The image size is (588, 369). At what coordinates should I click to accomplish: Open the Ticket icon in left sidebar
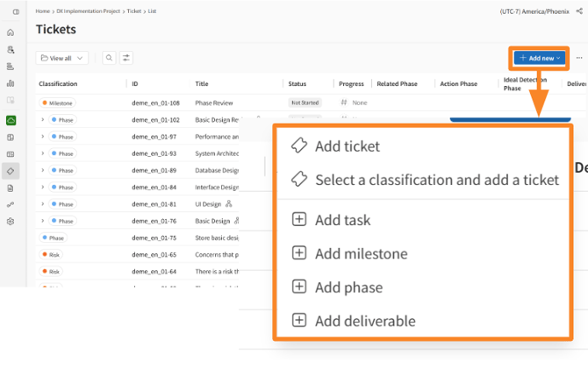(11, 171)
